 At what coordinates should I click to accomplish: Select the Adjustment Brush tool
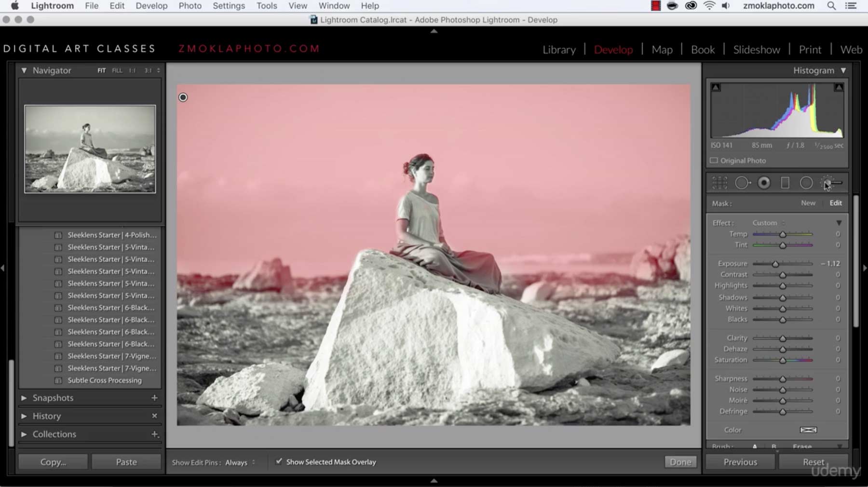tap(832, 183)
